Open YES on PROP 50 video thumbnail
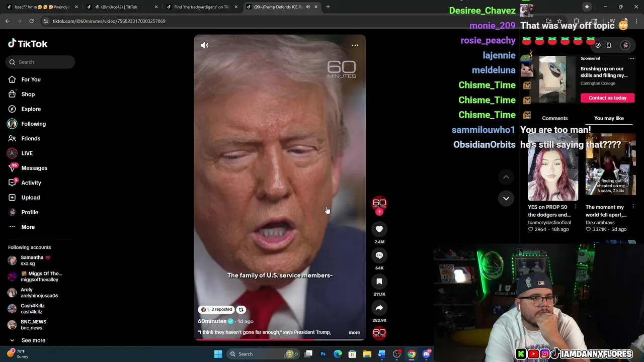Screen dimensions: 644x362 552,167
